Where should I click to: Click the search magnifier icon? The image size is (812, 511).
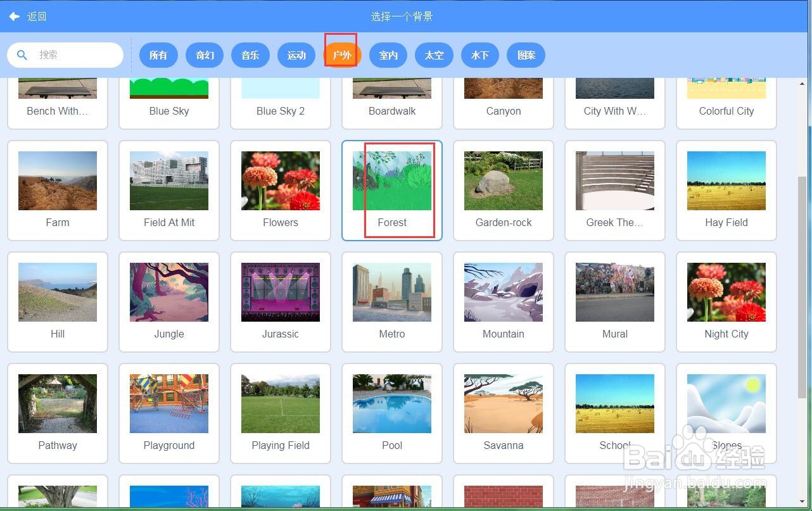click(22, 55)
